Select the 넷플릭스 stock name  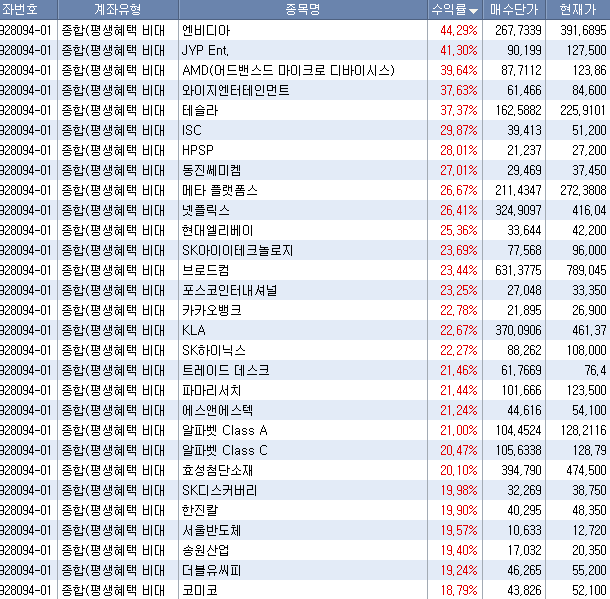pos(206,210)
